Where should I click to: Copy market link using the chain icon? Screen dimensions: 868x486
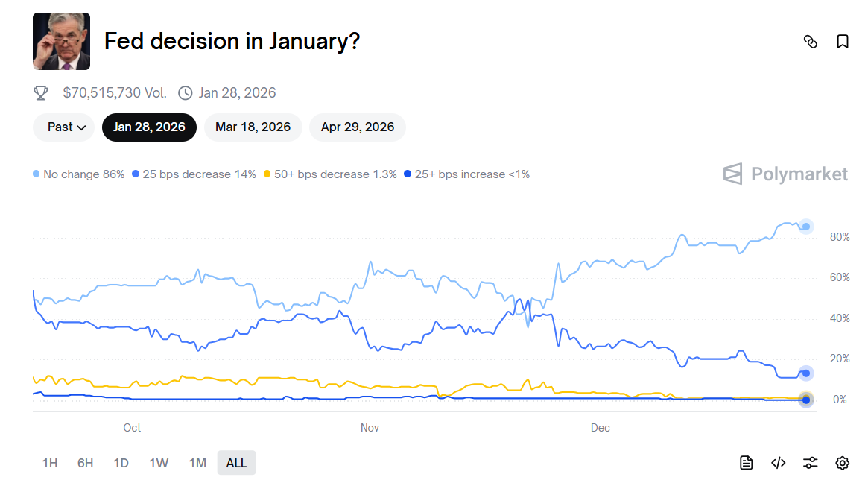click(811, 42)
